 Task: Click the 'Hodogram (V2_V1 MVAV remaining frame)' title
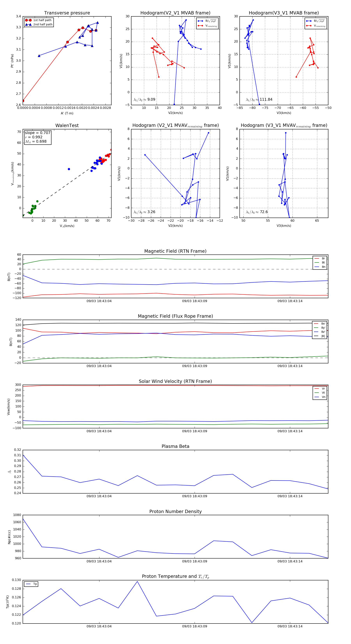[x=175, y=125]
